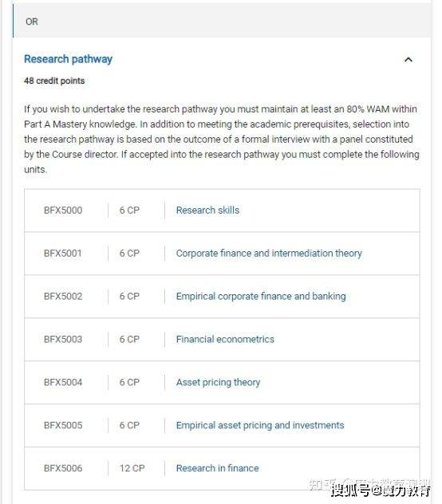Select the BFX5000 unit code

click(63, 211)
